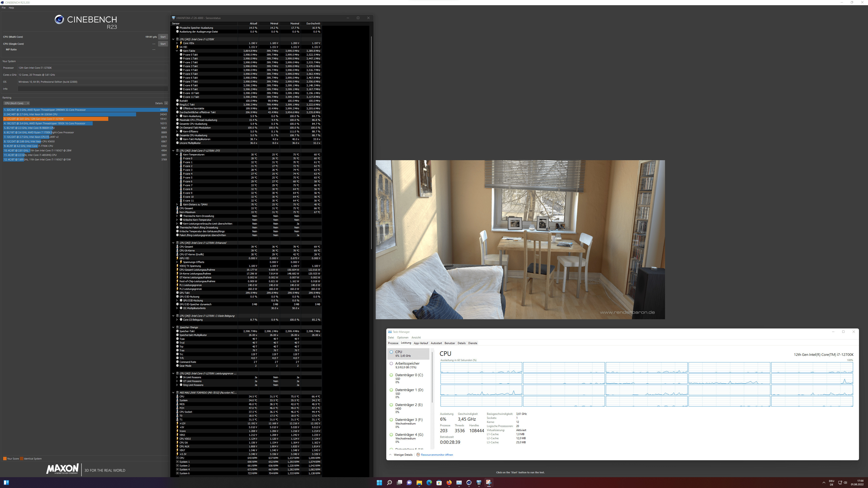The height and width of the screenshot is (488, 868).
Task: Collapse the CPU [#0] Intel Core i7-12700K group
Action: tap(173, 39)
